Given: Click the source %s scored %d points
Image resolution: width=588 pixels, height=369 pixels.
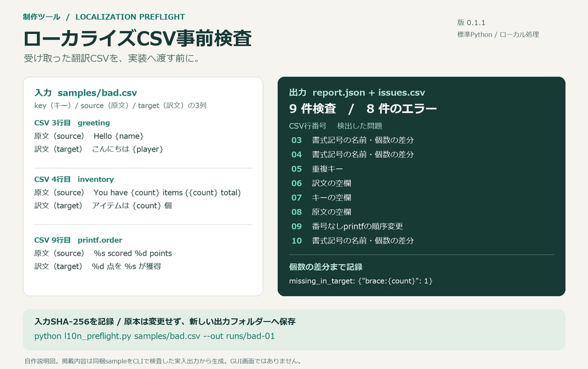Looking at the screenshot, I should click(133, 253).
